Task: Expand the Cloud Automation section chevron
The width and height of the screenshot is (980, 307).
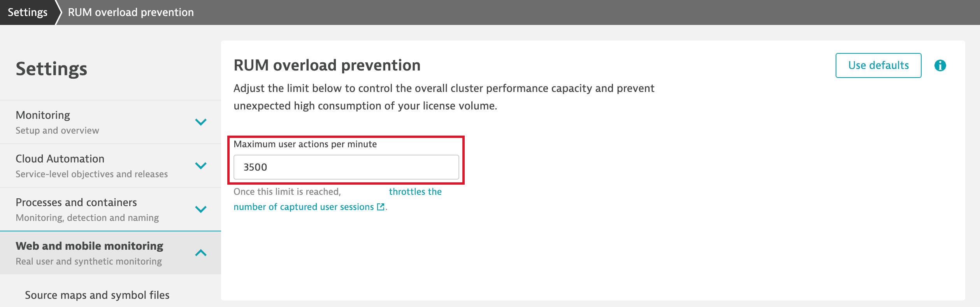Action: point(200,166)
